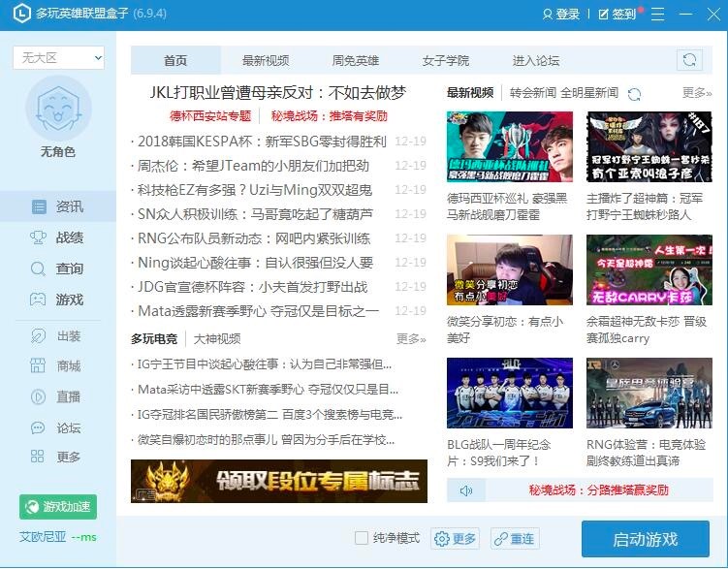
Task: Open the 资讯 news sidebar section
Action: [x=57, y=206]
